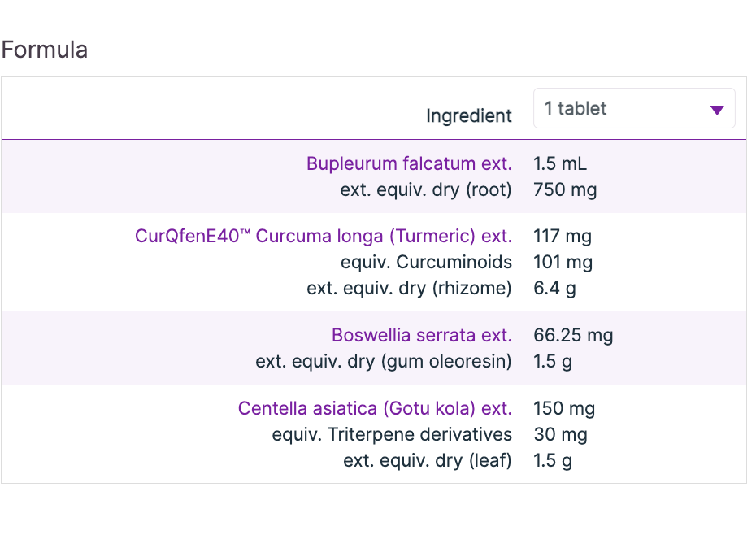Click the 750 mg value
Viewport: 756px width, 535px height.
pyautogui.click(x=565, y=190)
